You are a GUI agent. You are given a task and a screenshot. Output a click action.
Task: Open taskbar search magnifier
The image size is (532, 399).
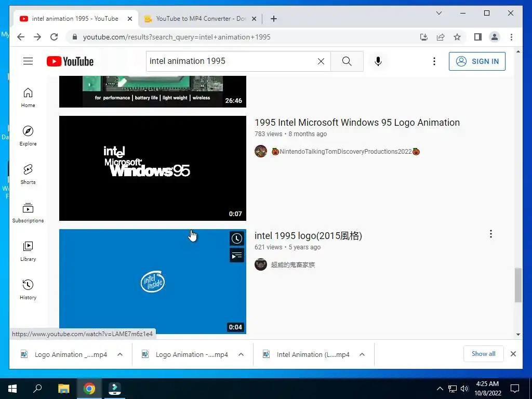(x=37, y=389)
